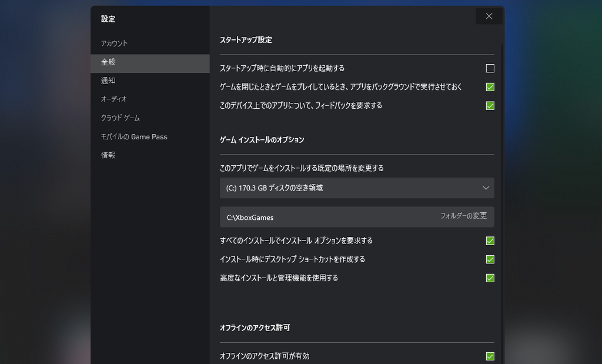Switch to クラウド ゲーム settings
The image size is (602, 364).
pos(120,118)
